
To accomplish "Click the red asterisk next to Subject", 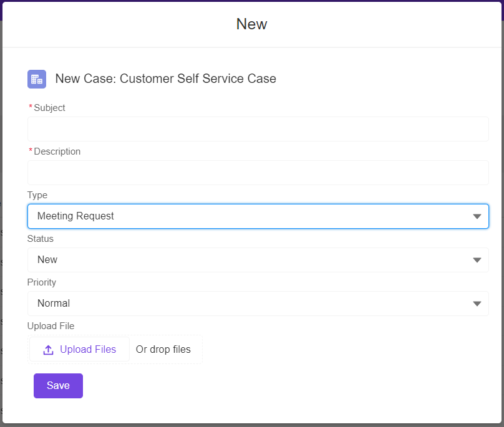I will [30, 107].
